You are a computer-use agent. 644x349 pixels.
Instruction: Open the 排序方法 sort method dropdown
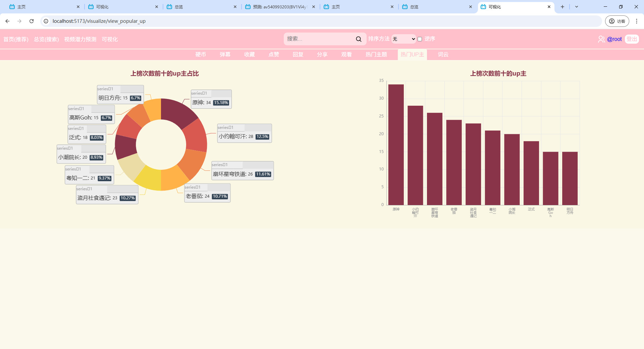pos(404,39)
